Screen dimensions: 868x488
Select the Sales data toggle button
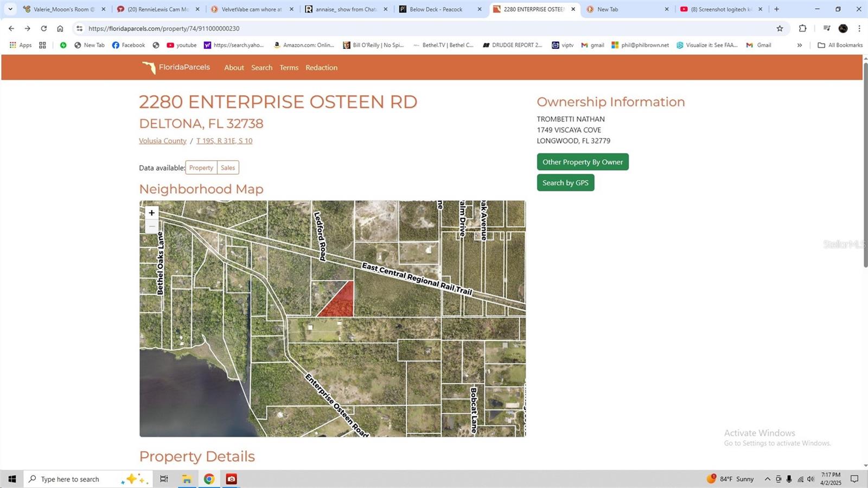(x=228, y=168)
